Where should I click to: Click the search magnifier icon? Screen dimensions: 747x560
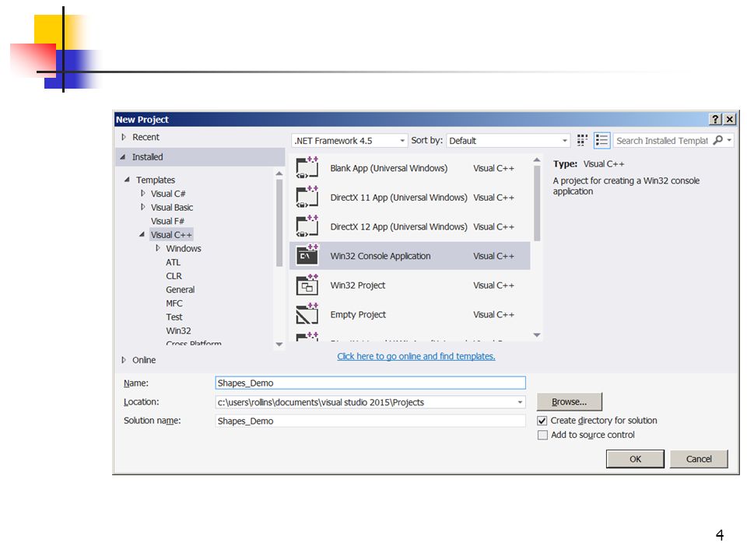click(x=717, y=140)
